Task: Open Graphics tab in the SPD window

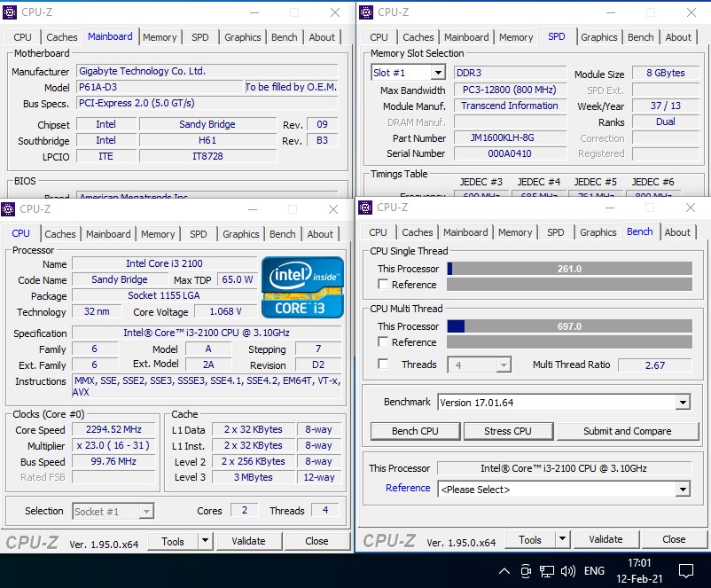Action: (598, 37)
